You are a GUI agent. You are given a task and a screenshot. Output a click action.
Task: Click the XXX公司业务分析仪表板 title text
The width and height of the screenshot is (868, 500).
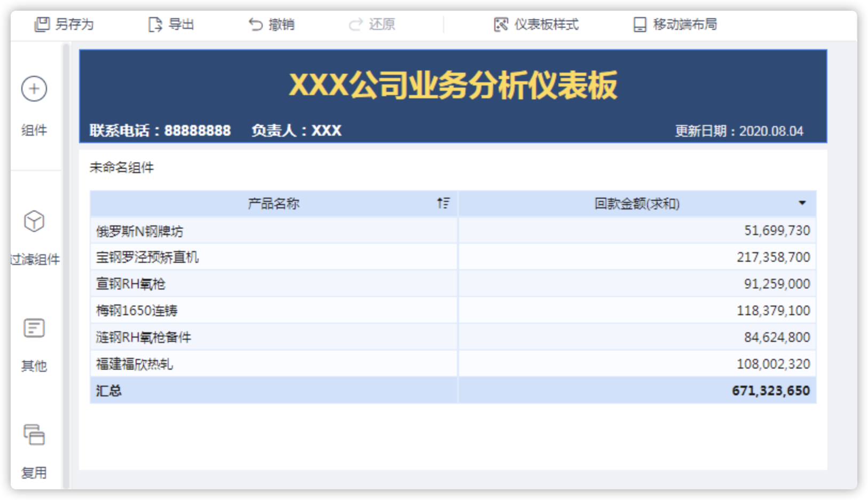click(x=453, y=85)
